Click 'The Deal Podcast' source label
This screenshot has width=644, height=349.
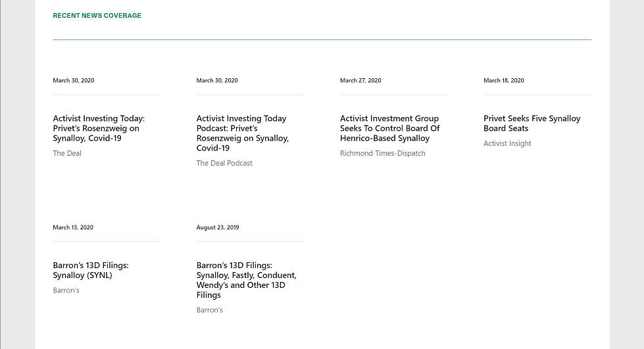tap(224, 163)
